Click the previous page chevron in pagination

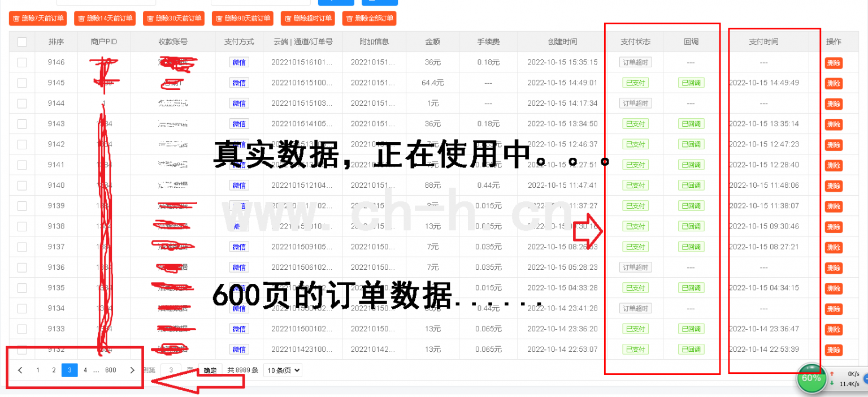[20, 370]
